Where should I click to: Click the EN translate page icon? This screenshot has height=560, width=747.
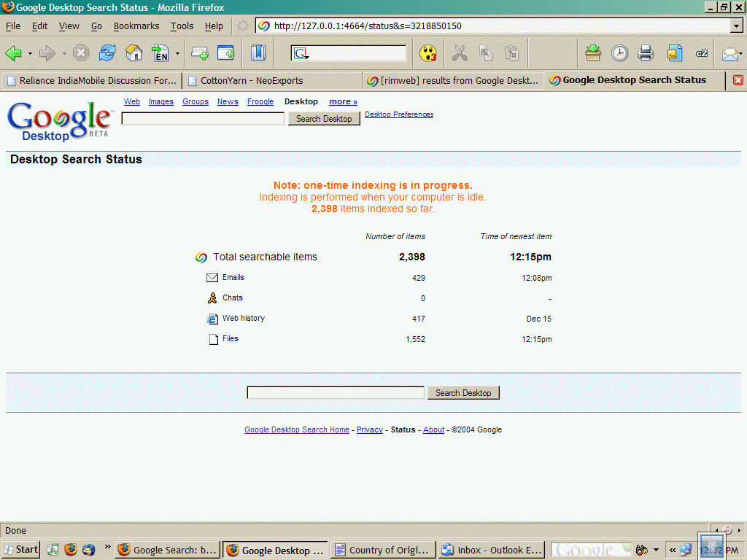click(x=160, y=52)
